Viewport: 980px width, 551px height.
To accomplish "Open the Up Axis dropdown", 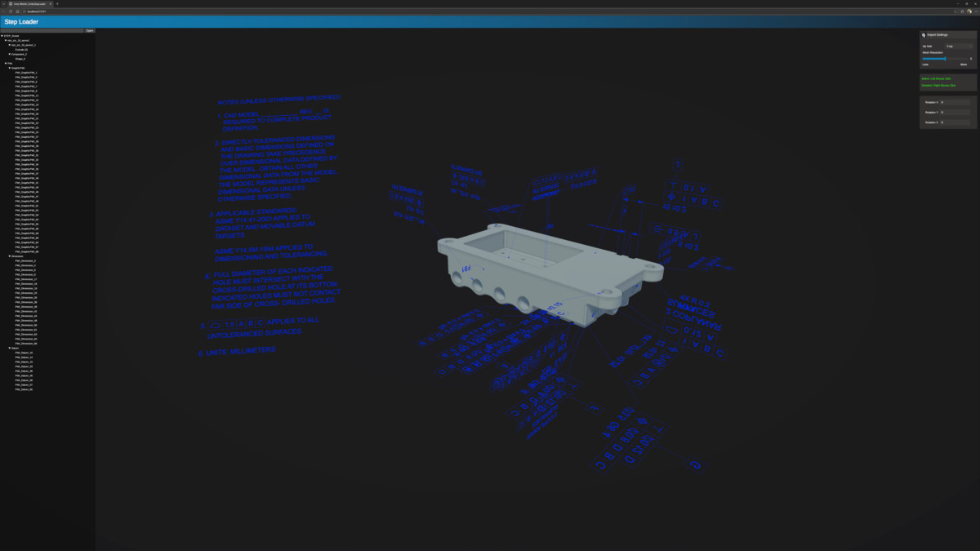I will tap(959, 47).
